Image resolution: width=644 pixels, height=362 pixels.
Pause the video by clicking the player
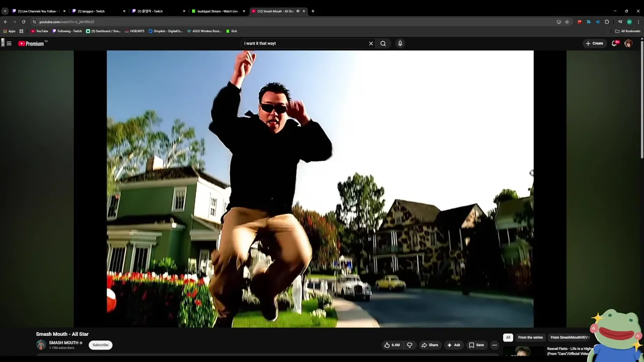click(x=320, y=189)
